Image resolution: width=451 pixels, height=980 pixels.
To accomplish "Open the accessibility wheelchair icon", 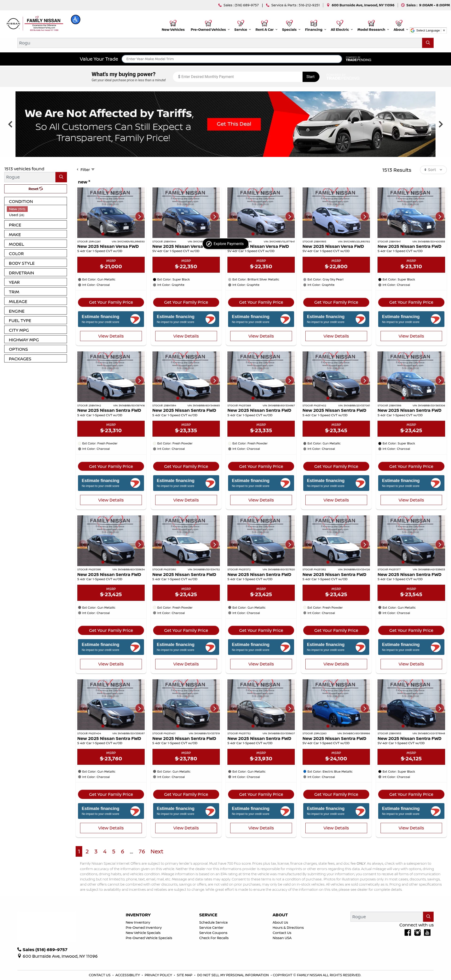I will 76,19.
